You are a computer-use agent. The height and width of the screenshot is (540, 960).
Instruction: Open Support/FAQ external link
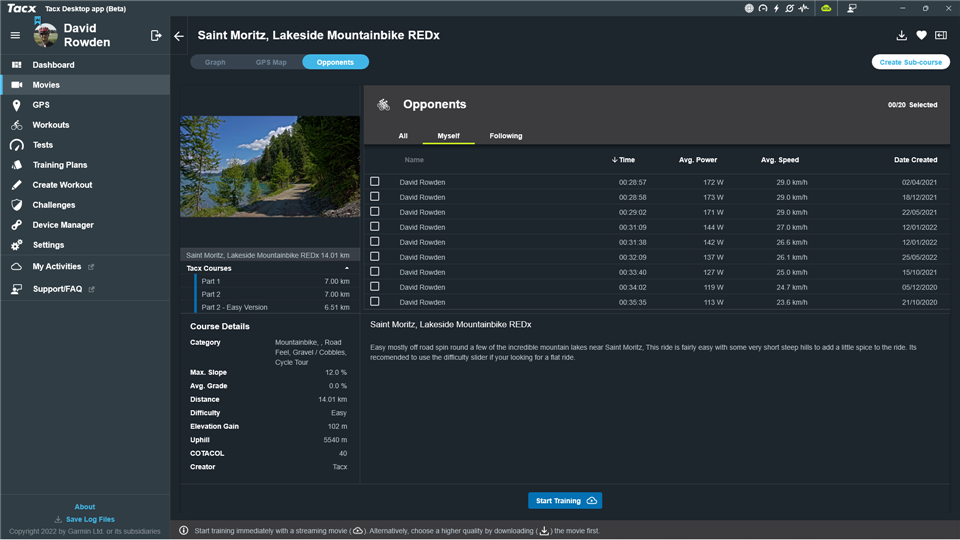pyautogui.click(x=91, y=289)
